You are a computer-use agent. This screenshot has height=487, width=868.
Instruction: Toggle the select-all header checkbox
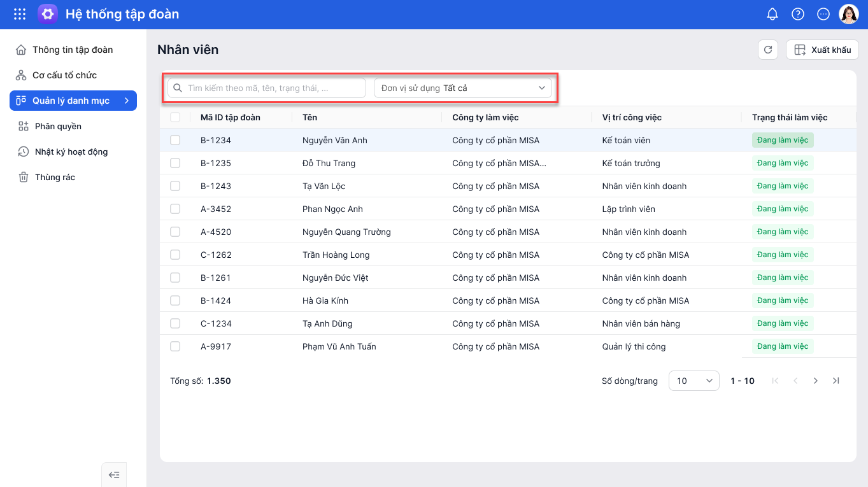point(175,117)
